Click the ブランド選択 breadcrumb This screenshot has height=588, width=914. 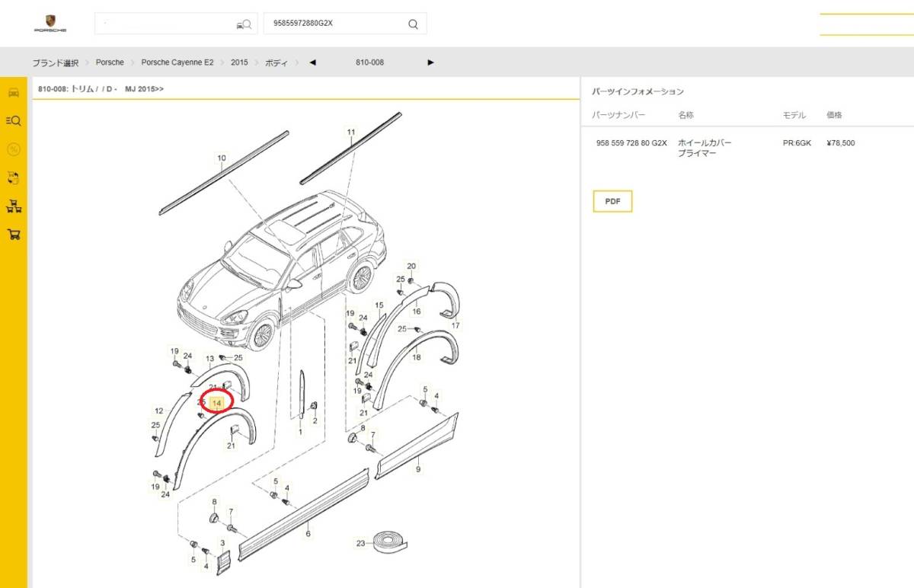(x=55, y=62)
